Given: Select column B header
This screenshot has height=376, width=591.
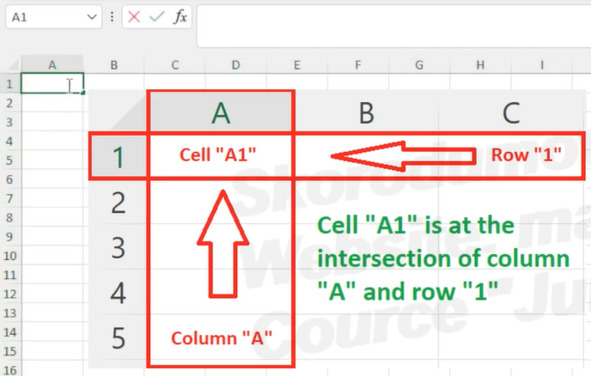Looking at the screenshot, I should (114, 65).
